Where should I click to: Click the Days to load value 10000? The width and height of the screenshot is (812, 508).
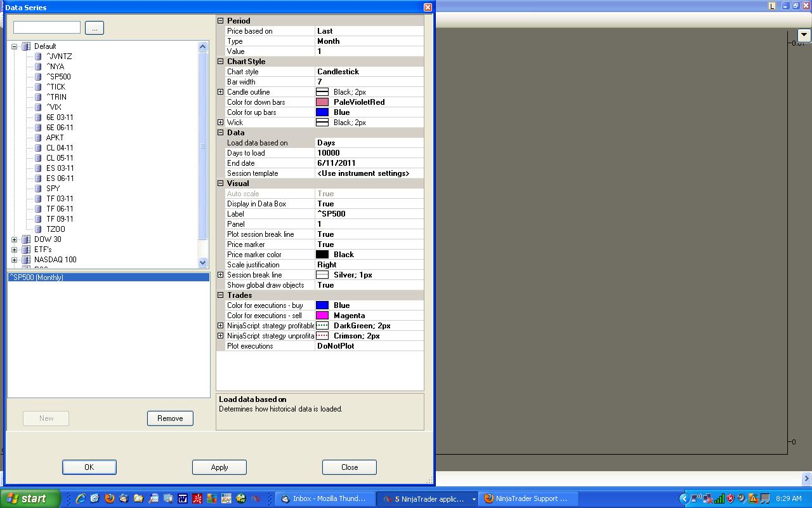[x=370, y=153]
